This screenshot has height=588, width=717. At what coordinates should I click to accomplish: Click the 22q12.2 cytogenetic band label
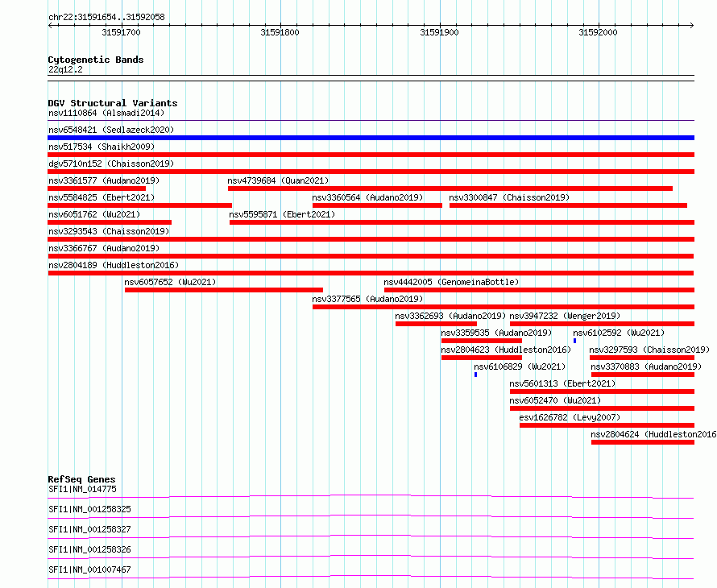point(65,69)
